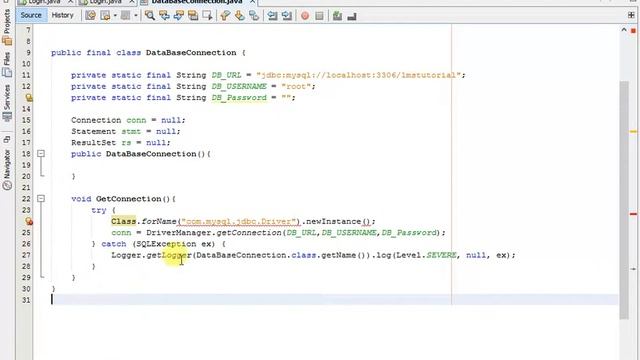Click the 'conn' variable on line 15
640x360 pixels.
[136, 120]
